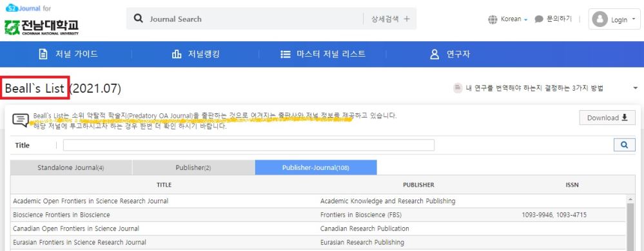
Task: Open the 마스터 저널 리스트 menu
Action: [x=331, y=54]
